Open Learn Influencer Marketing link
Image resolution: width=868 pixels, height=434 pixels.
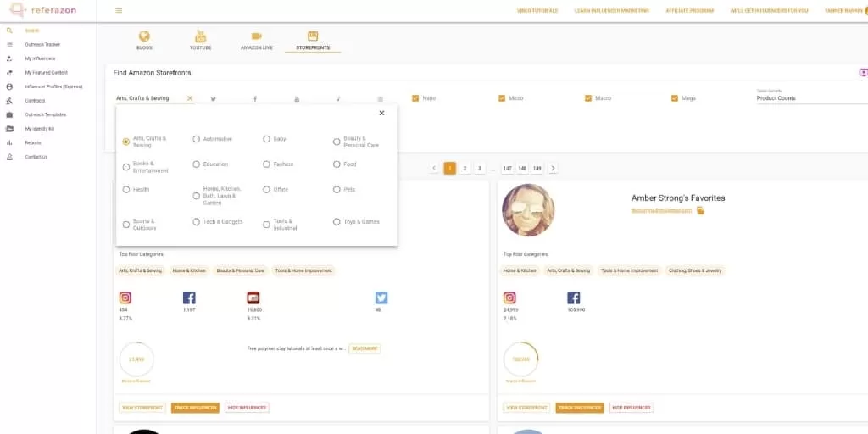[612, 10]
